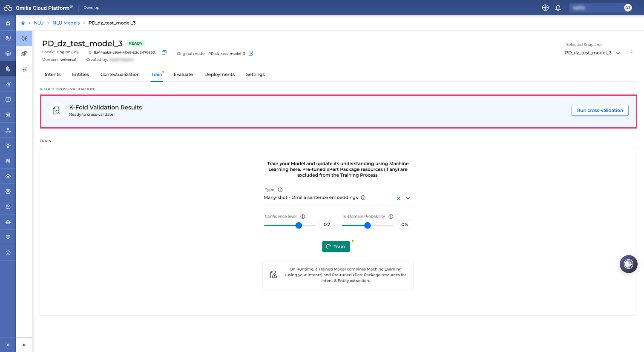Image resolution: width=644 pixels, height=352 pixels.
Task: Open the three-dot more options menu
Action: pos(632,51)
